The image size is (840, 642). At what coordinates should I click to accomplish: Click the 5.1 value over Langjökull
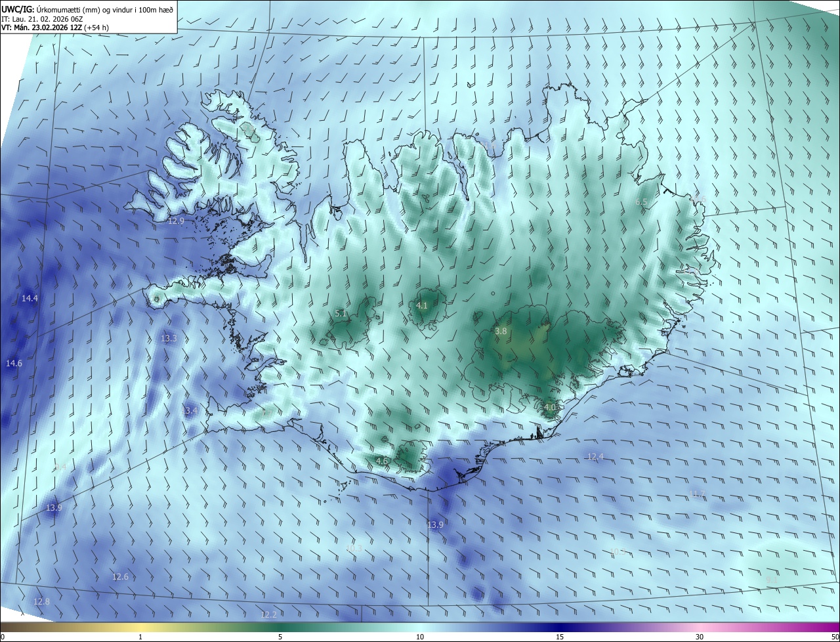point(341,313)
